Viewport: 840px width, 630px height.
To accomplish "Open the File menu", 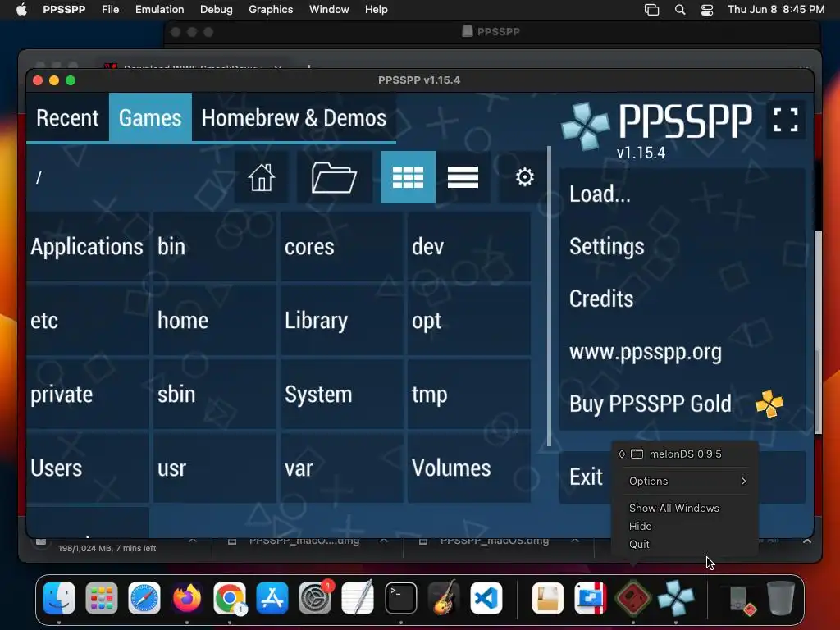I will click(x=111, y=9).
